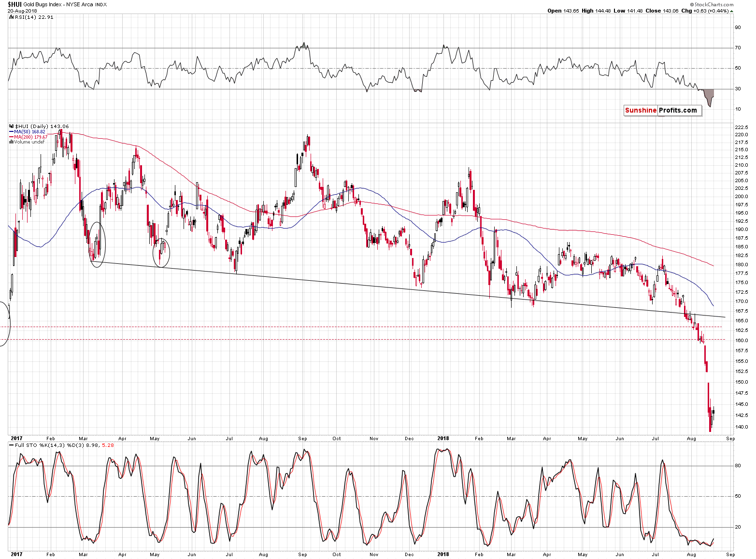This screenshot has width=756, height=559.
Task: Click the price axis label '185.0'
Action: click(742, 247)
